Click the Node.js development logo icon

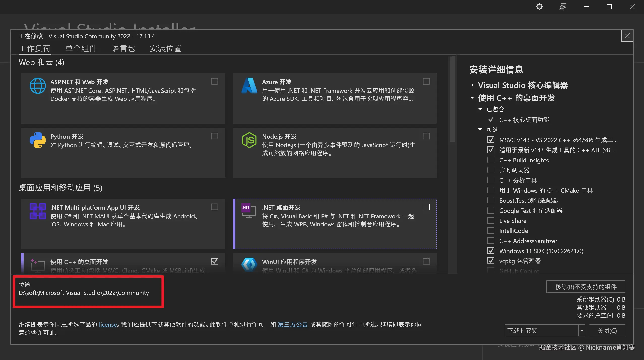pos(249,140)
